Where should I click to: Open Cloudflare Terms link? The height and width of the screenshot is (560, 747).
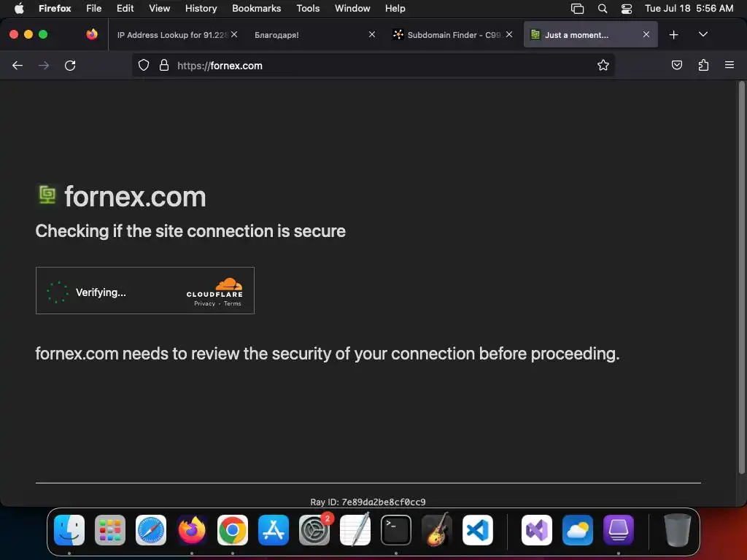pyautogui.click(x=233, y=304)
